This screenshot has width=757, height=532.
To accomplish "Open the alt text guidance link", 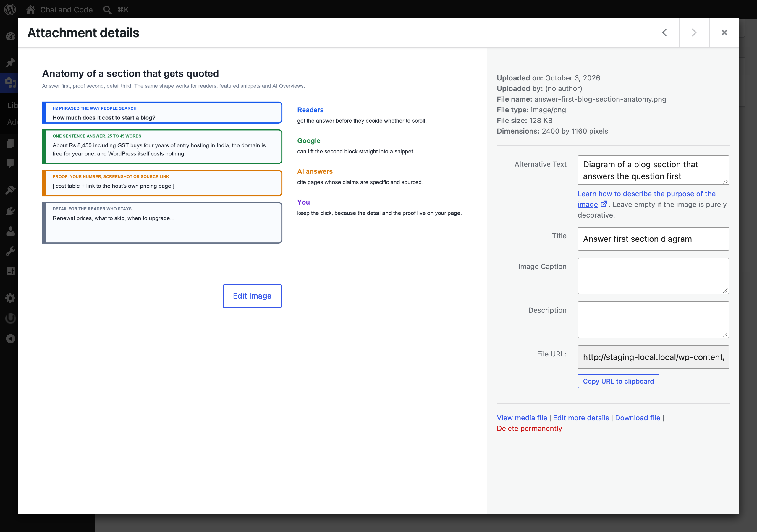I will click(646, 199).
